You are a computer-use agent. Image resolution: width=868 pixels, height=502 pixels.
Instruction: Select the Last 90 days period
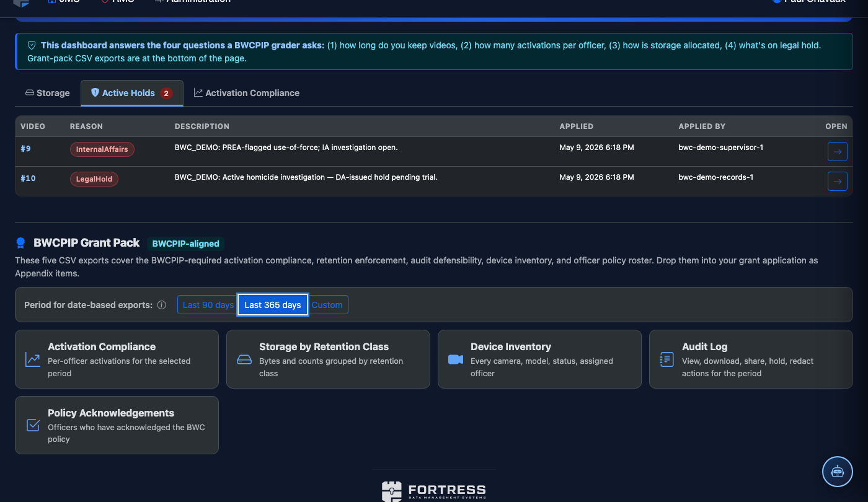[208, 305]
